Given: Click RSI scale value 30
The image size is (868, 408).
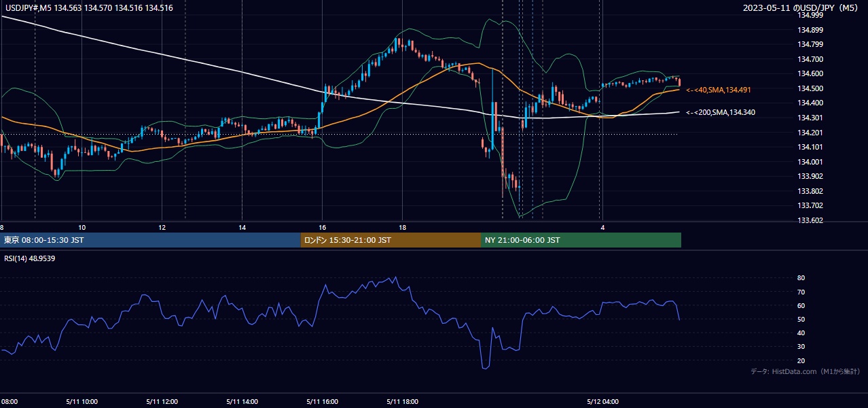Looking at the screenshot, I should [801, 347].
